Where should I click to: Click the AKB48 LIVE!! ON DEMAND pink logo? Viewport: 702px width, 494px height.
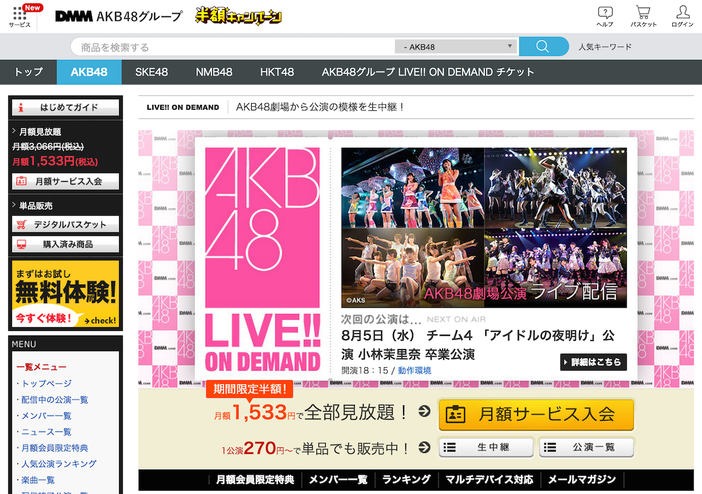(262, 260)
